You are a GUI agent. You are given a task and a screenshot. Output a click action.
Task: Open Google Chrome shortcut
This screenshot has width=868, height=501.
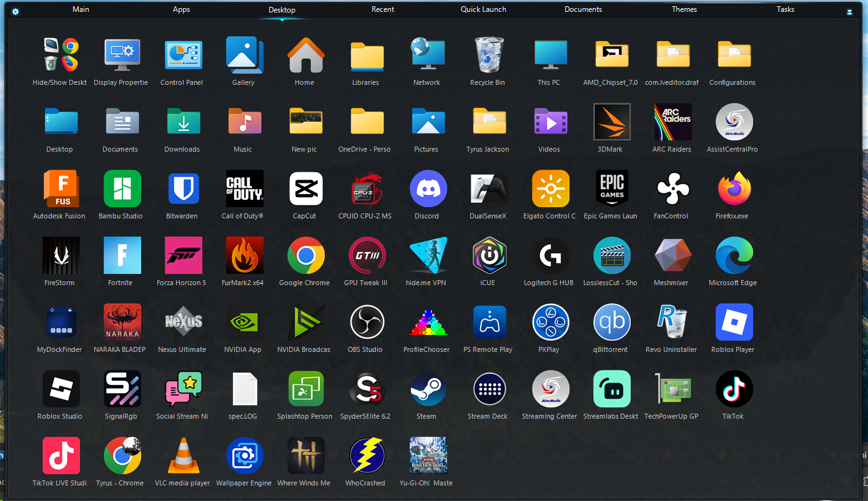tap(305, 256)
